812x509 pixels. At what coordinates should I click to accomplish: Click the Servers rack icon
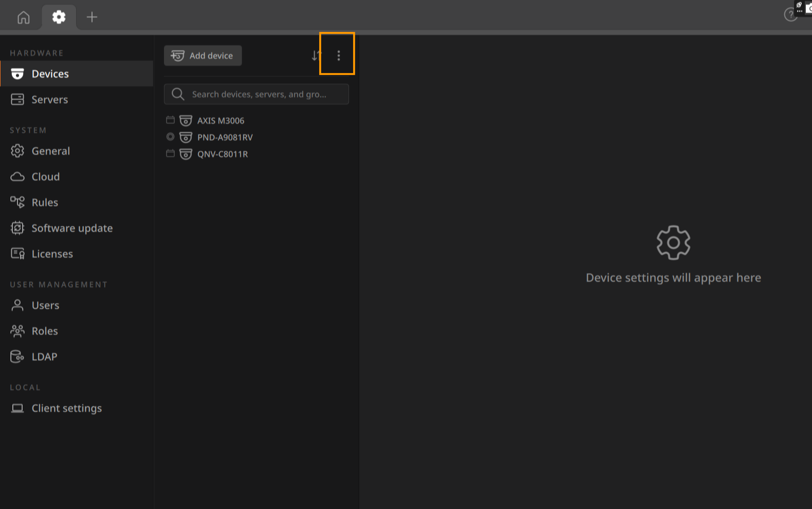coord(17,99)
